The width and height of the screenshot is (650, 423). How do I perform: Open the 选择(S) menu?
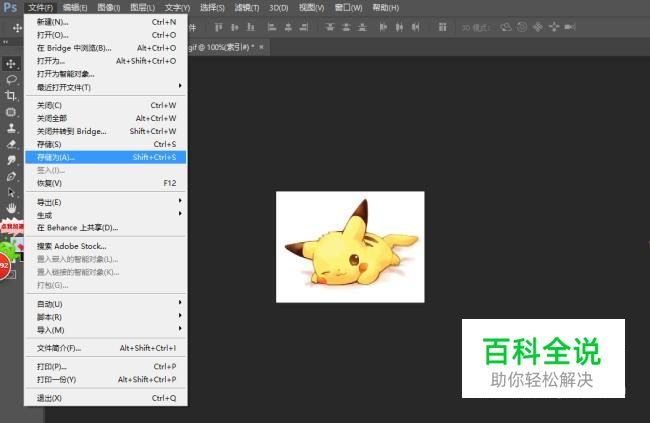(212, 8)
